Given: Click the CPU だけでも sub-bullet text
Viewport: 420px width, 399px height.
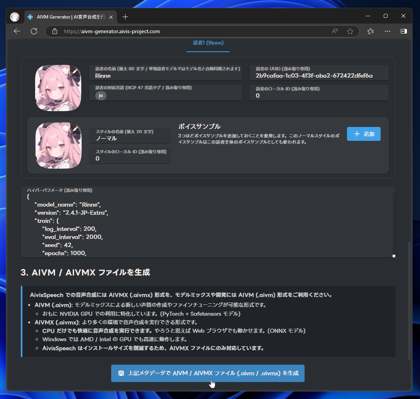Looking at the screenshot, I should [x=174, y=331].
